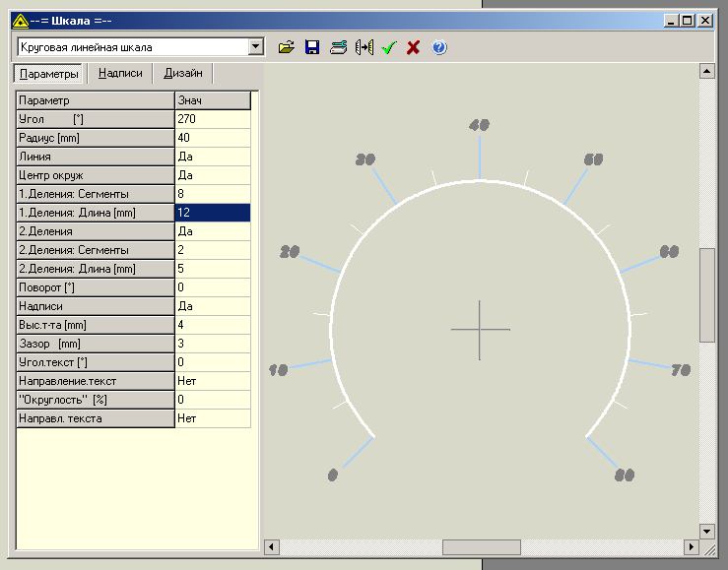Toggle the Линия value Да

[x=212, y=157]
